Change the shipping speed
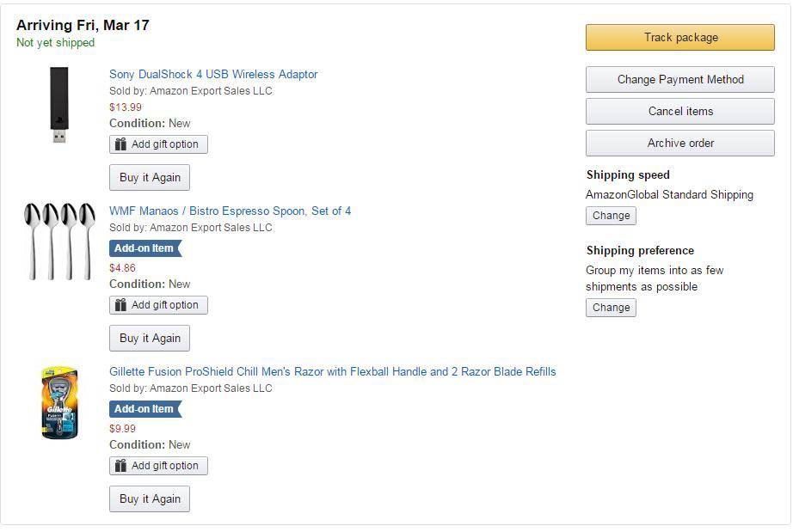Image resolution: width=793 pixels, height=532 pixels. [611, 216]
